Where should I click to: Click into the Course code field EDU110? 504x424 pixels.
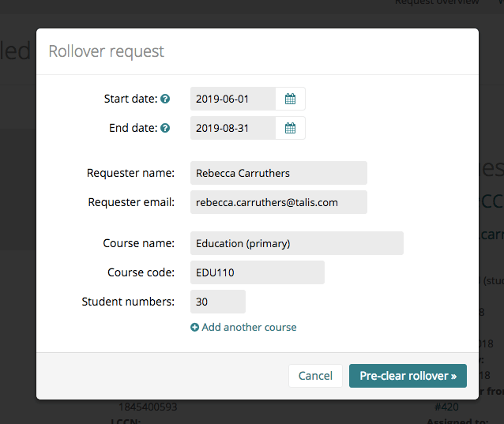[258, 272]
